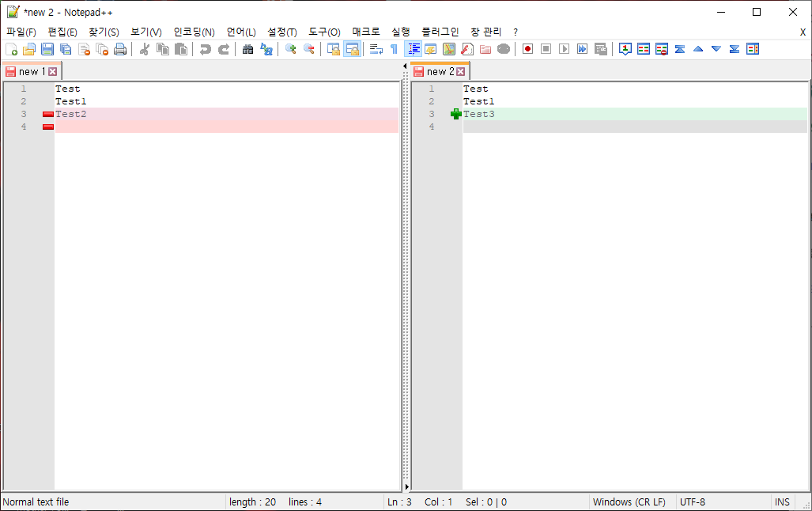Open the 인코딩(N) menu

(195, 32)
